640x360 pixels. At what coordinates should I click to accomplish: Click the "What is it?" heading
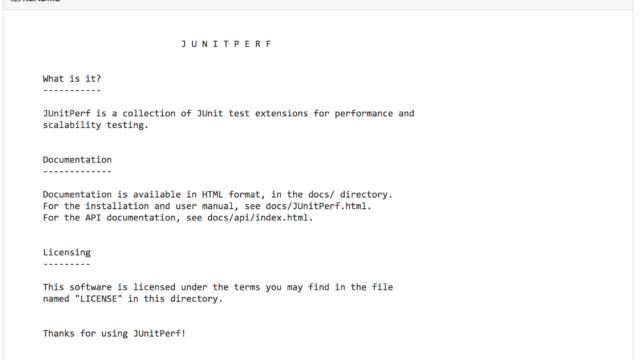click(x=72, y=78)
